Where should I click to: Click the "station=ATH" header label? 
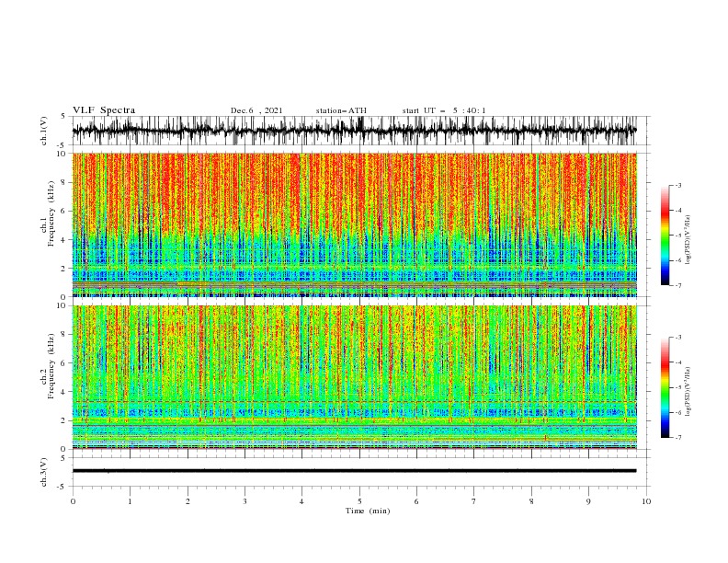coord(341,110)
